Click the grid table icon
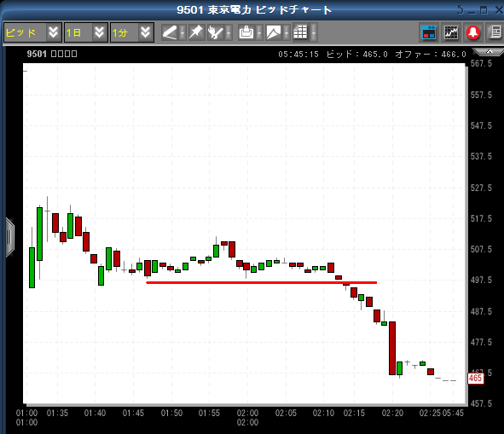This screenshot has width=504, height=434. click(300, 32)
